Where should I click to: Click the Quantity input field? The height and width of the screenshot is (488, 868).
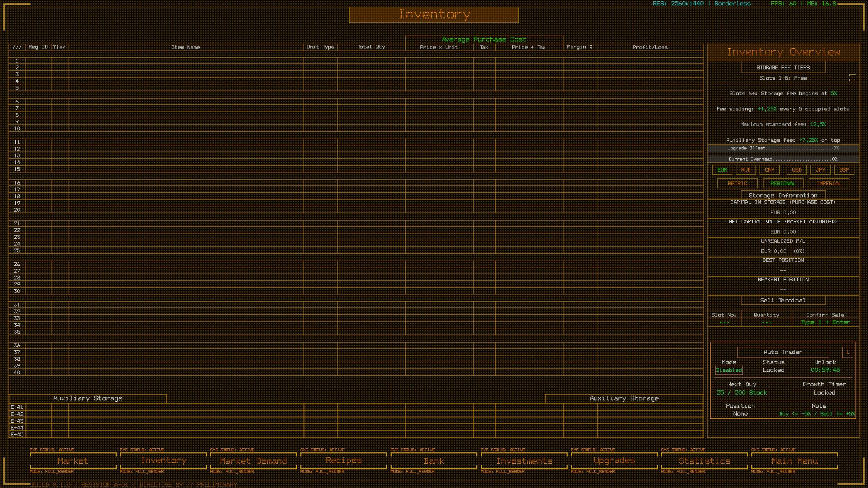click(766, 322)
